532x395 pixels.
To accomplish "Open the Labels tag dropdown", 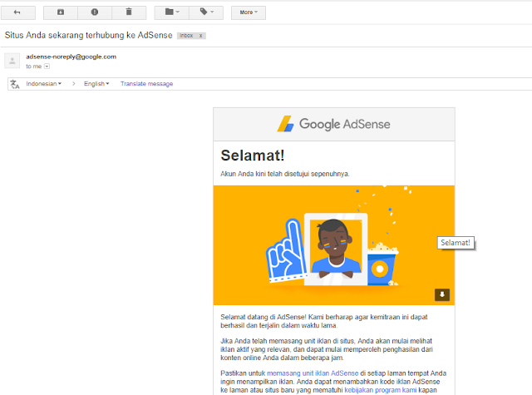I will 206,12.
